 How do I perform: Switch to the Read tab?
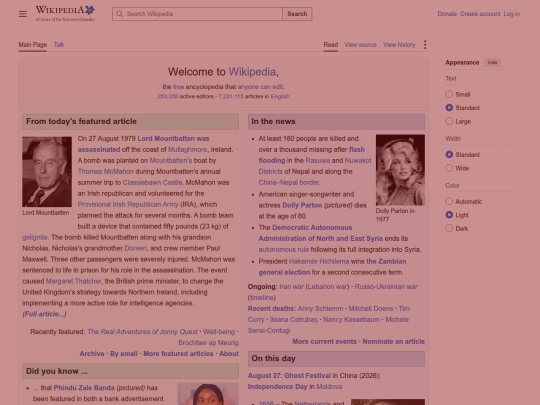point(331,45)
